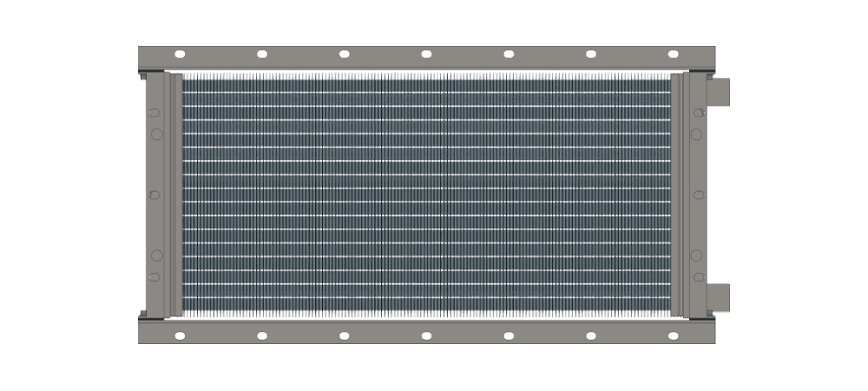
Task: Click the center of the finned coil core
Action: pyautogui.click(x=426, y=195)
